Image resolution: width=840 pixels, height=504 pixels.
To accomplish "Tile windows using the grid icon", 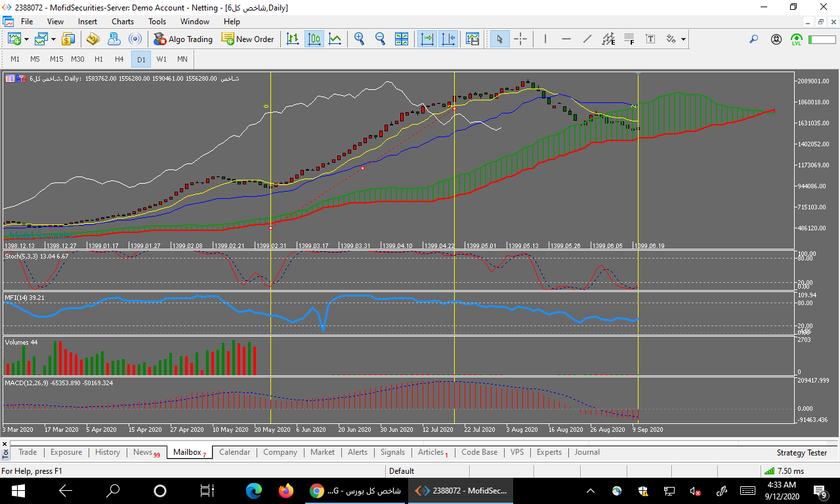I will pyautogui.click(x=402, y=39).
